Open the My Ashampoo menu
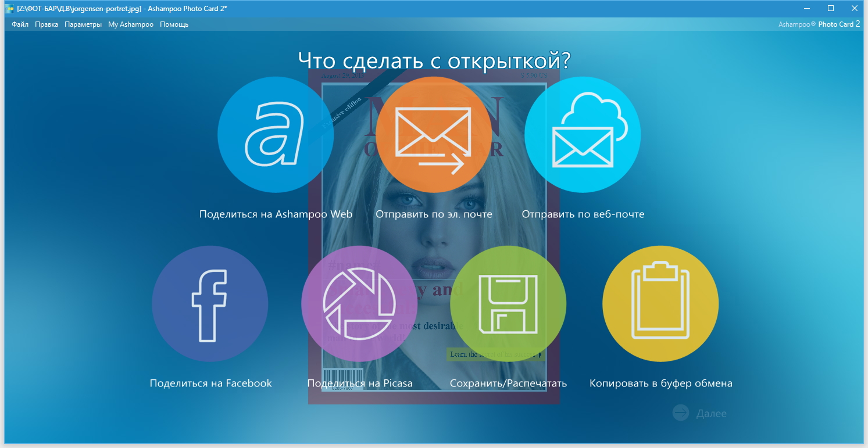Viewport: 868px width, 448px height. [131, 24]
